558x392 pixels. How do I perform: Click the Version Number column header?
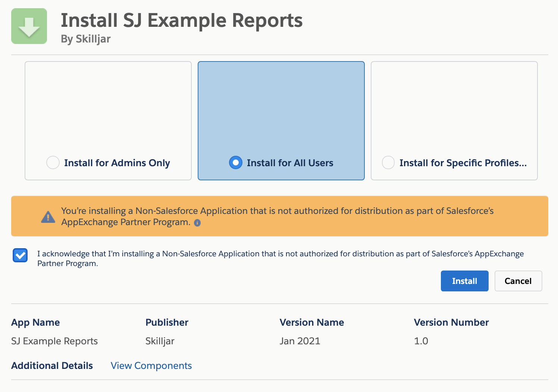tap(451, 322)
